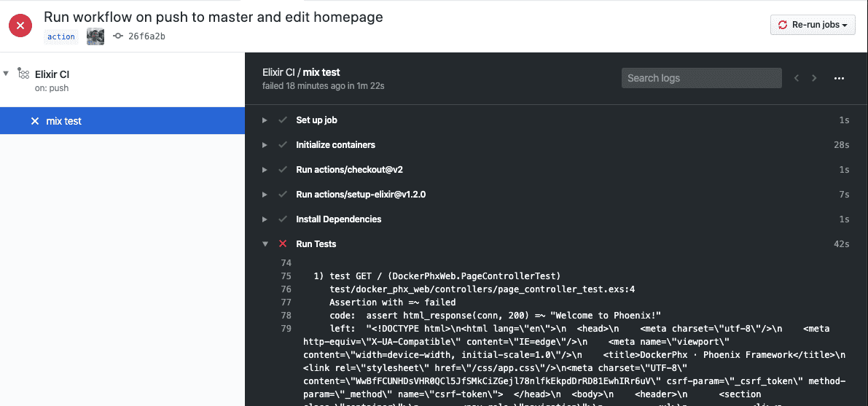This screenshot has height=406, width=868.
Task: Click the checkmark beside Run actions/checkout@v2
Action: tap(283, 170)
